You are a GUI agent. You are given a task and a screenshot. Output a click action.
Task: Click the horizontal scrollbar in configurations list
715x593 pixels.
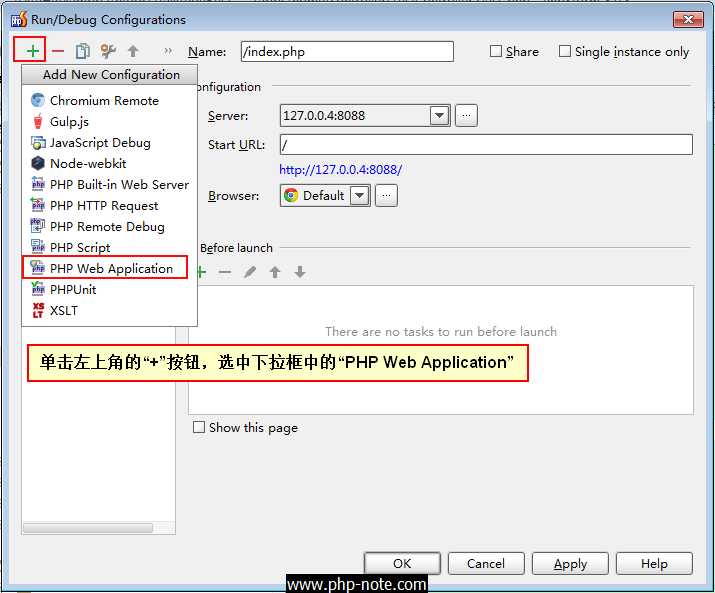coord(88,528)
